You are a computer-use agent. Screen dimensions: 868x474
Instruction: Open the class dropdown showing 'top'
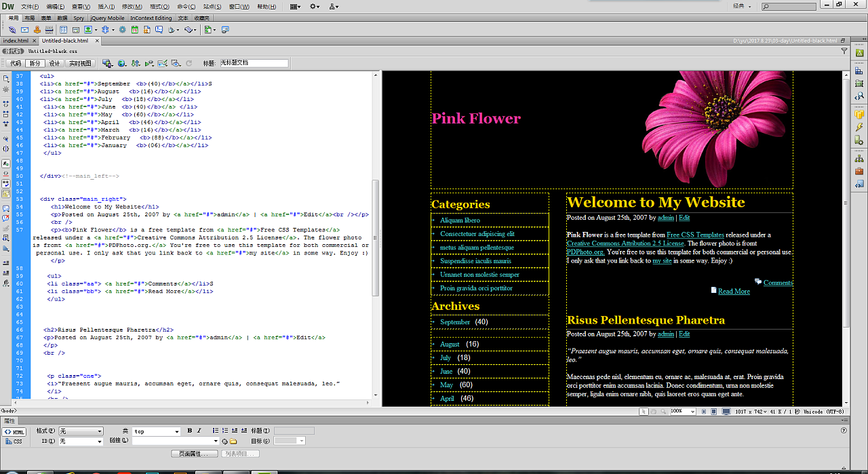[x=157, y=431]
